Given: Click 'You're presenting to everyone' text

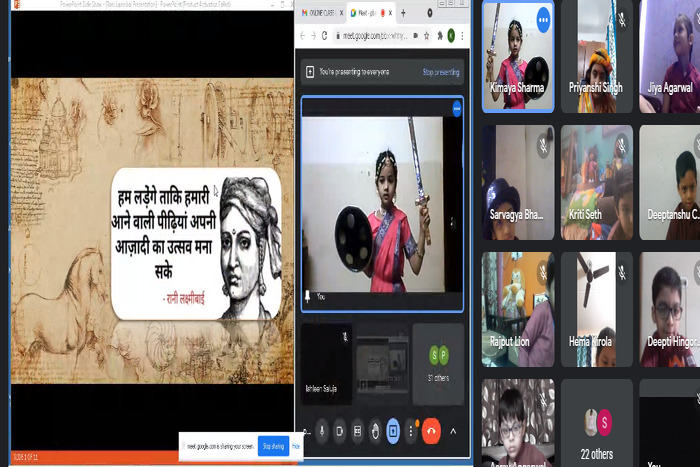Looking at the screenshot, I should click(x=354, y=72).
